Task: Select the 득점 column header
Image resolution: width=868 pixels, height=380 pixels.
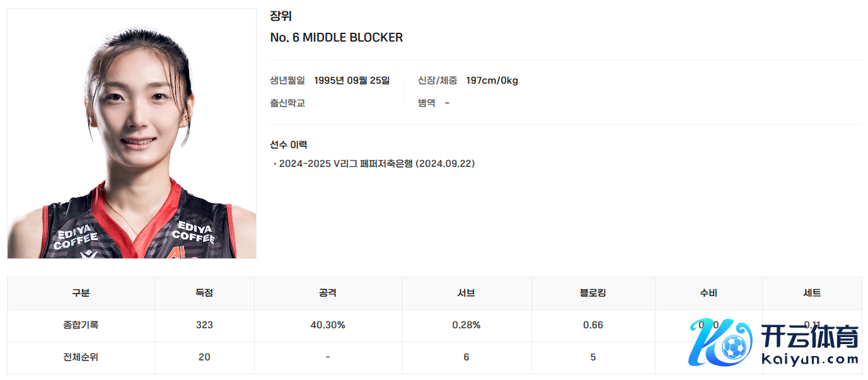Action: (x=204, y=293)
